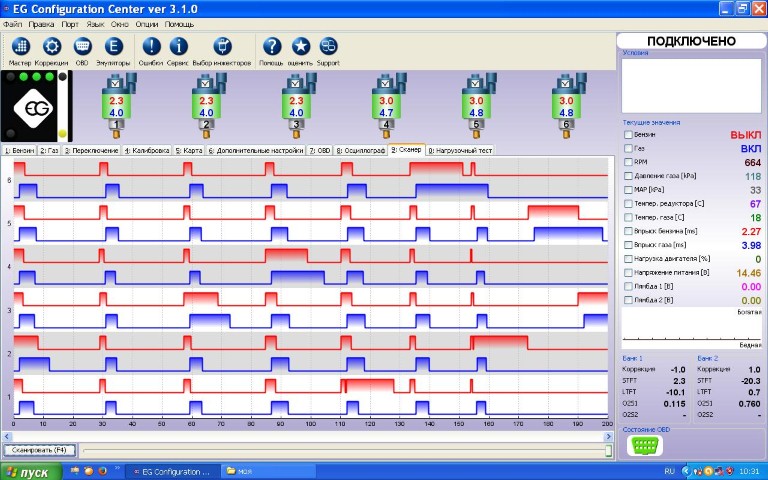This screenshot has width=768, height=480.
Task: Open the Опции menu
Action: pos(147,22)
